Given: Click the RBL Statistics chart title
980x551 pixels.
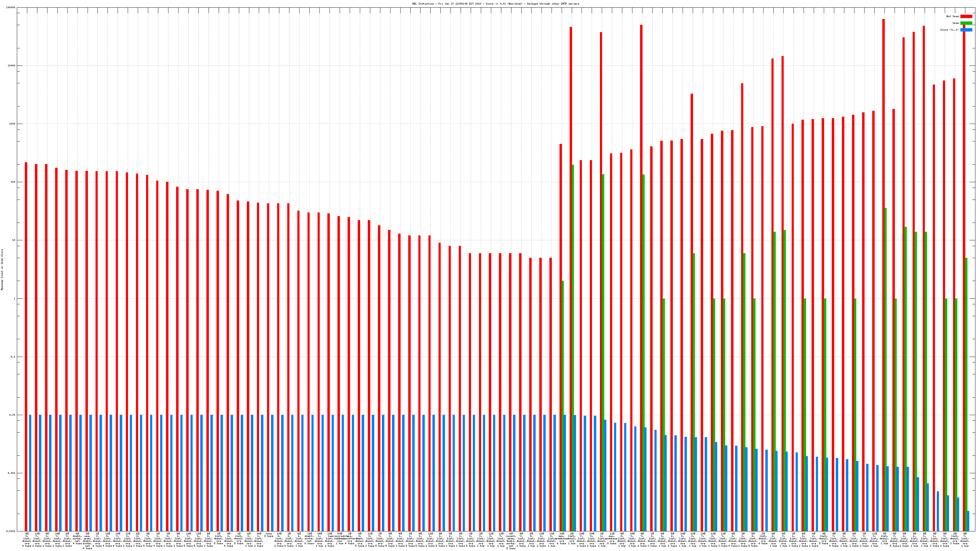Looking at the screenshot, I should click(495, 4).
